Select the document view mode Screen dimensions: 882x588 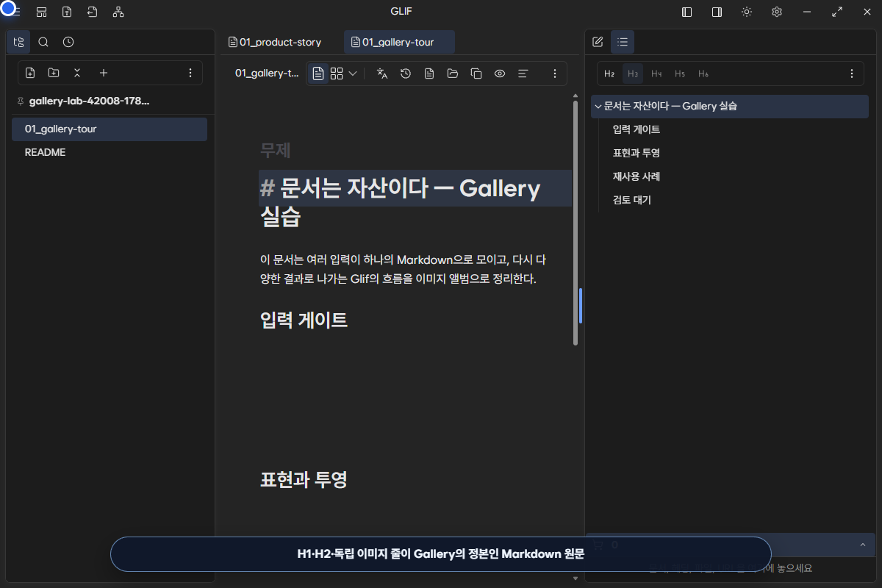tap(318, 73)
